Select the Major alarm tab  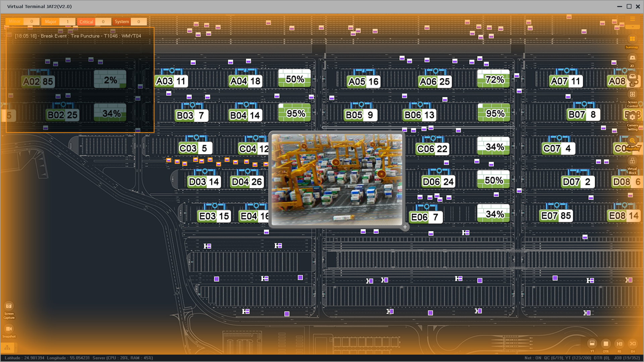(x=51, y=22)
